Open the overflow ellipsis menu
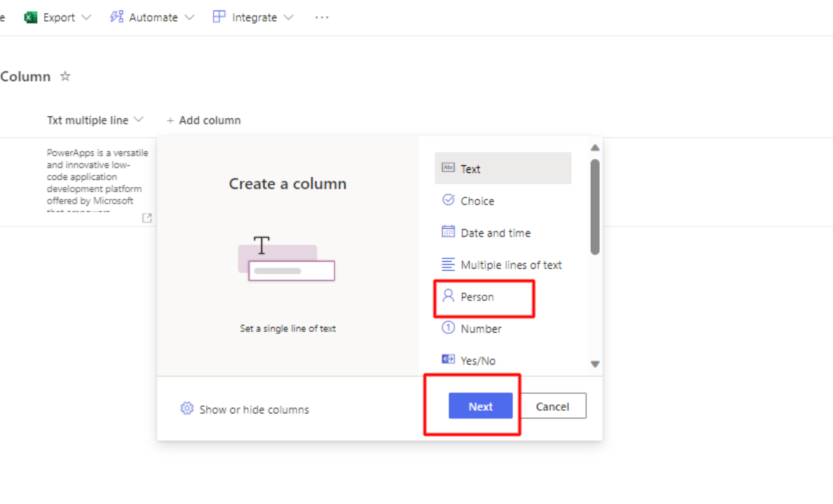This screenshot has width=833, height=504. point(321,17)
